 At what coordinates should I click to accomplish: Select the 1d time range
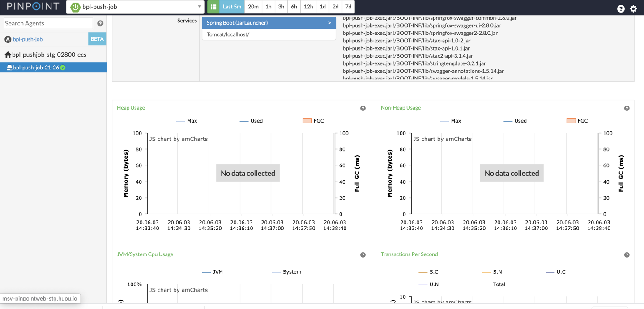(323, 7)
